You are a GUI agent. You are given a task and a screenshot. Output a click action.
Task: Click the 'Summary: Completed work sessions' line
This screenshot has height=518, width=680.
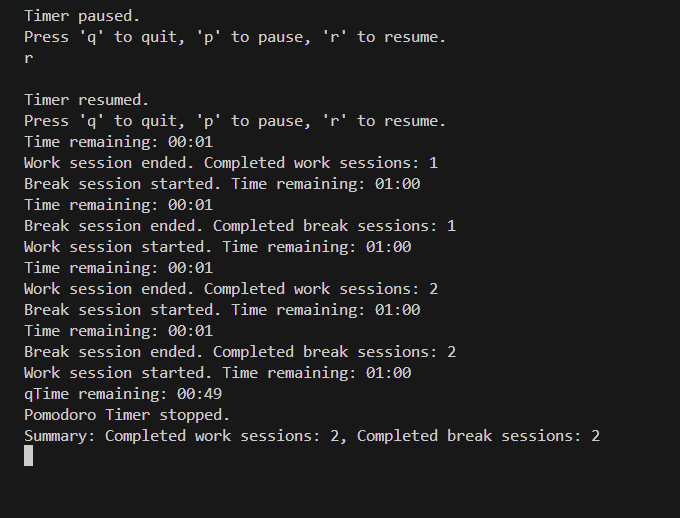(x=311, y=436)
